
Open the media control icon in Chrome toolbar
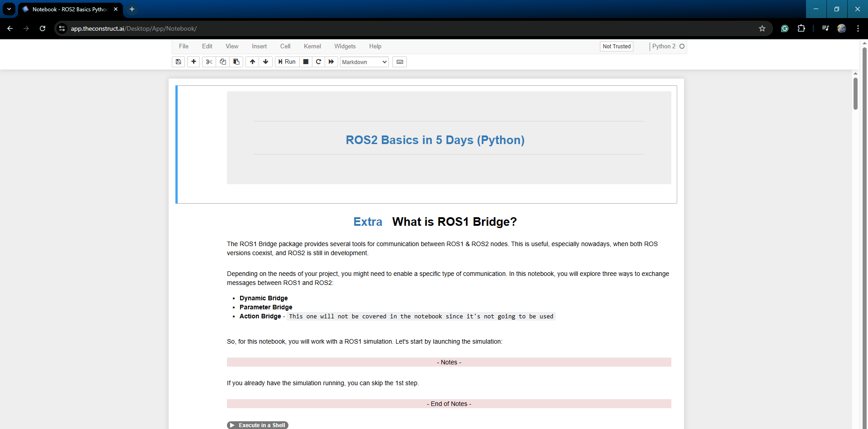pos(826,28)
